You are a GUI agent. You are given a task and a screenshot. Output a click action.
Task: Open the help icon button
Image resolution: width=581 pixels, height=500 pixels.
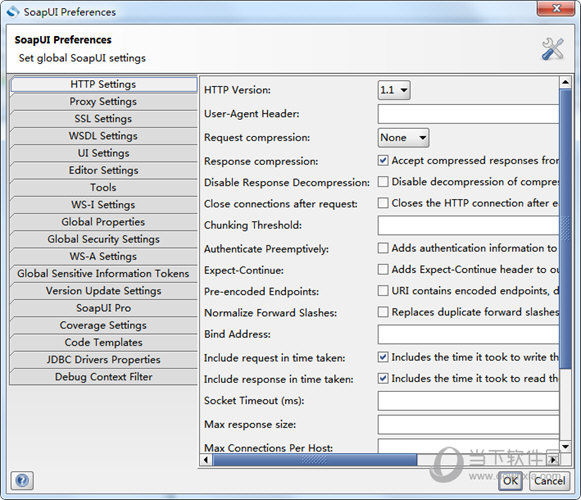coord(22,481)
